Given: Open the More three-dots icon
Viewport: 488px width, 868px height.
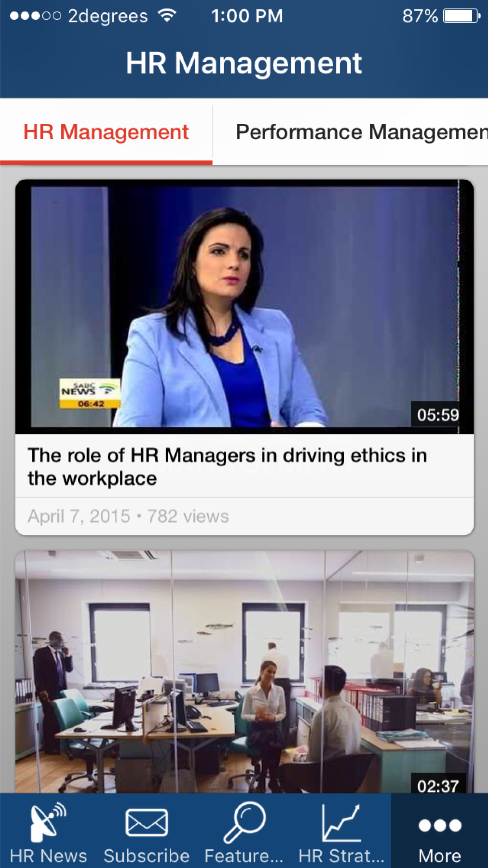Looking at the screenshot, I should coord(440,825).
